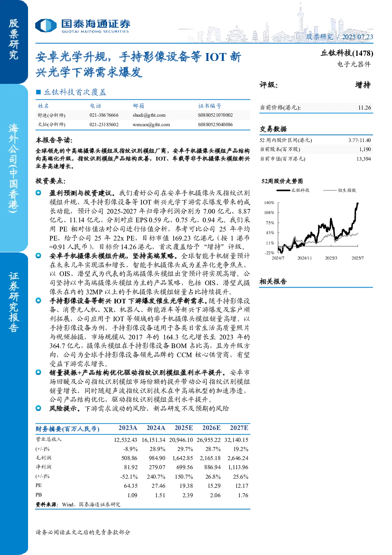This screenshot has height=555, width=392.
Task: Click the sidebar label 海外公司(中国香港)
Action: [x=14, y=168]
